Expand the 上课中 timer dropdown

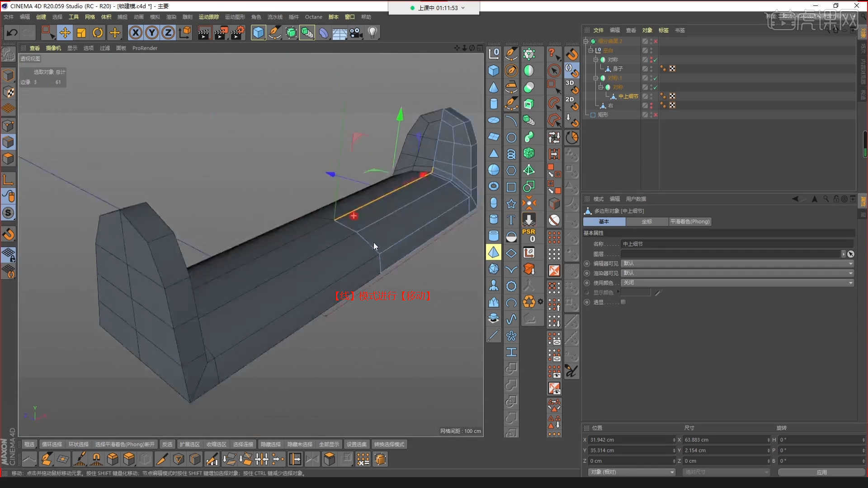[x=463, y=8]
